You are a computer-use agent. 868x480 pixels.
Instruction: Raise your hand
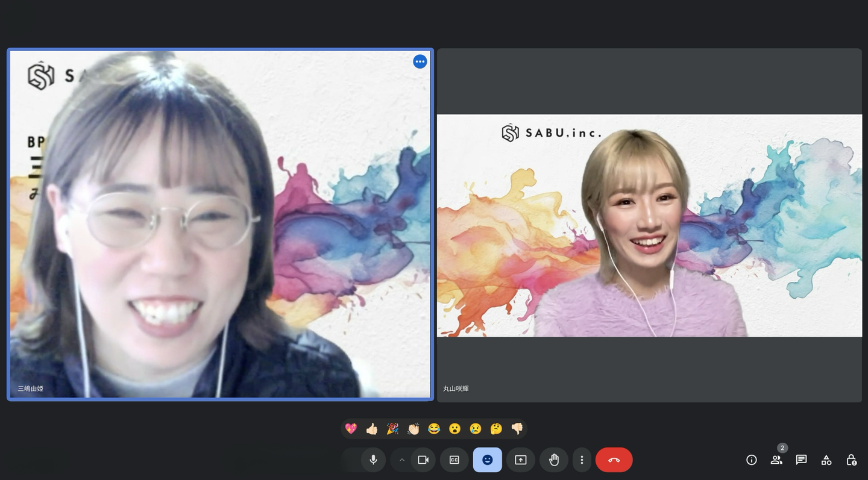click(554, 460)
